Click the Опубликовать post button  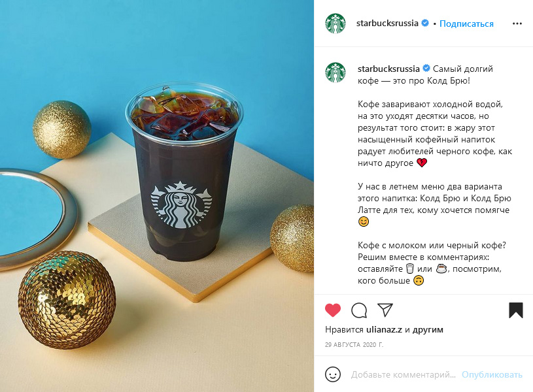click(492, 374)
